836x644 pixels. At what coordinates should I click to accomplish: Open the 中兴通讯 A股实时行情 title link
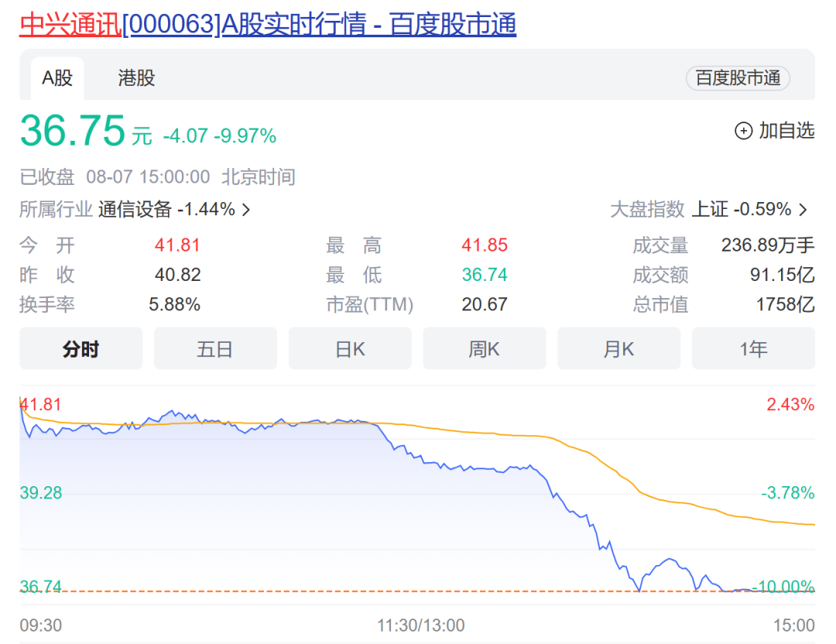(x=268, y=25)
